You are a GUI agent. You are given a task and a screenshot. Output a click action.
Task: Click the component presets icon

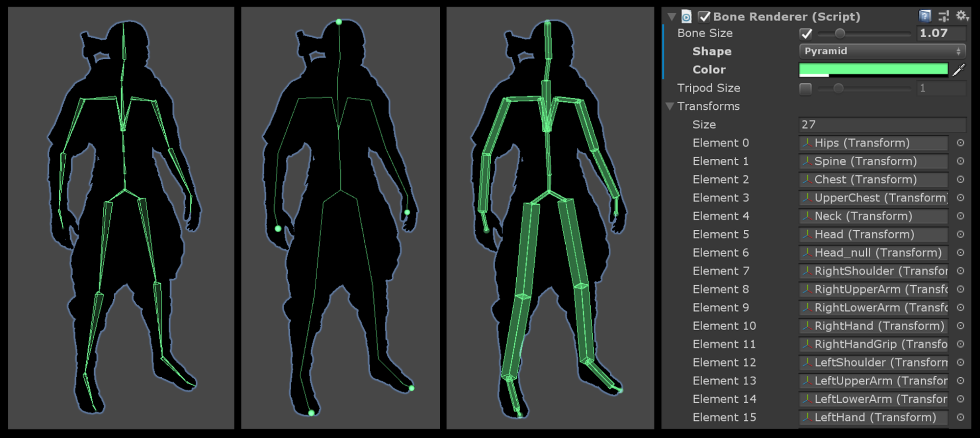click(x=943, y=16)
